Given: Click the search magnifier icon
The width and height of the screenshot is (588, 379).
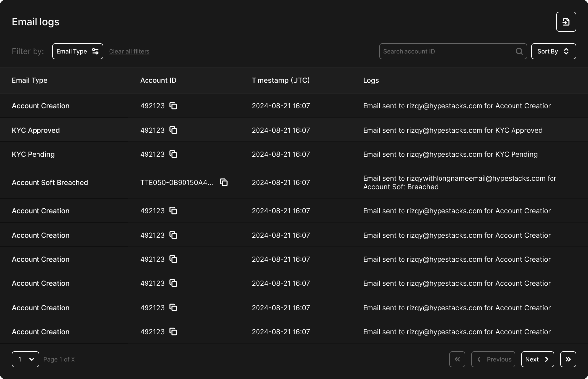Looking at the screenshot, I should tap(519, 51).
